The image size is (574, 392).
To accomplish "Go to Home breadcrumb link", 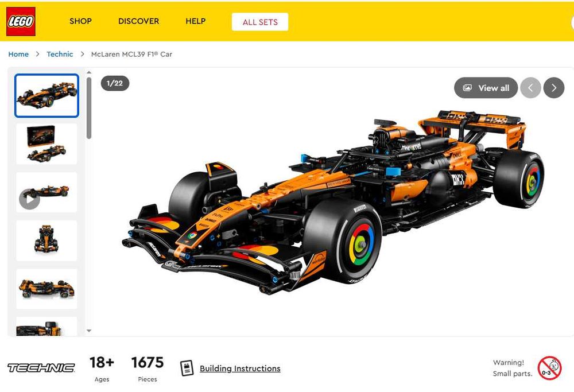I will click(18, 54).
